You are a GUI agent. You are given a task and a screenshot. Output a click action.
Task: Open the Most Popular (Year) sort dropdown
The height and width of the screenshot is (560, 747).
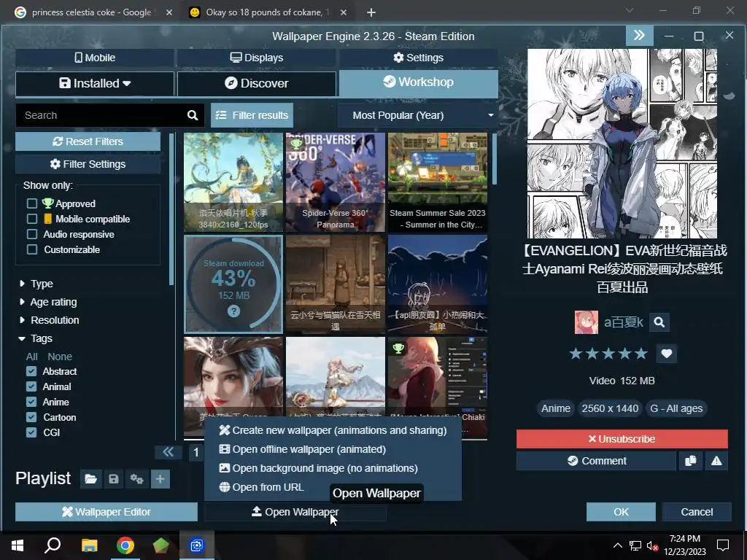click(x=418, y=115)
